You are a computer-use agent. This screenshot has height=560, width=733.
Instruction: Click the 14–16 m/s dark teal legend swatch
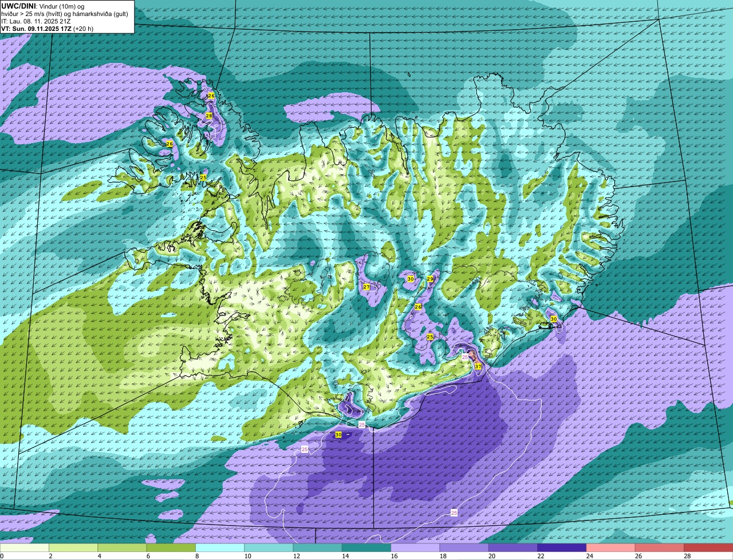point(366,548)
